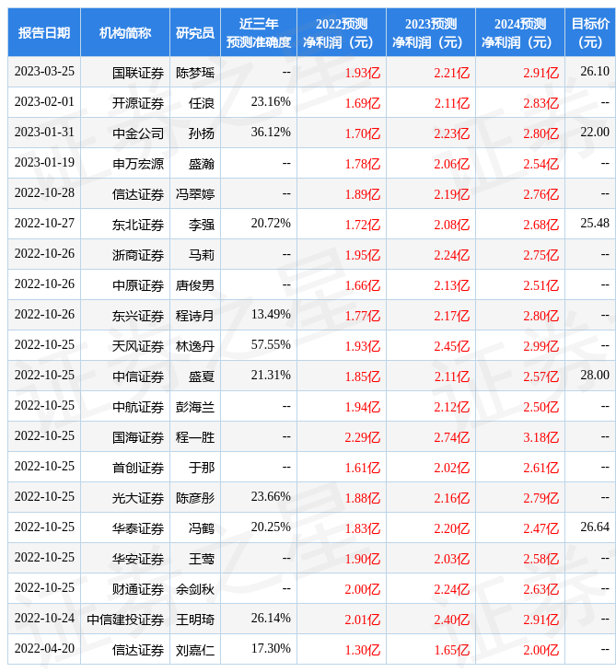
Task: Click the 57.55% accuracy value
Action: point(271,345)
